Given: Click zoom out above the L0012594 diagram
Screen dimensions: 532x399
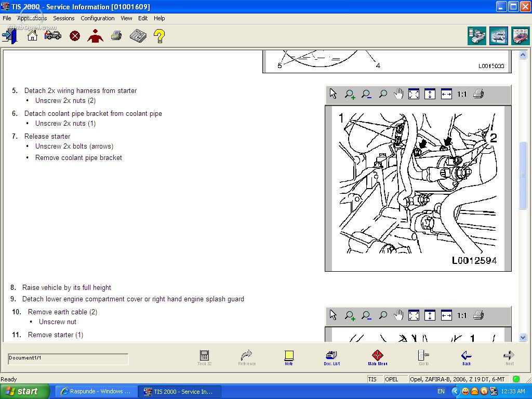Looking at the screenshot, I should (x=366, y=94).
